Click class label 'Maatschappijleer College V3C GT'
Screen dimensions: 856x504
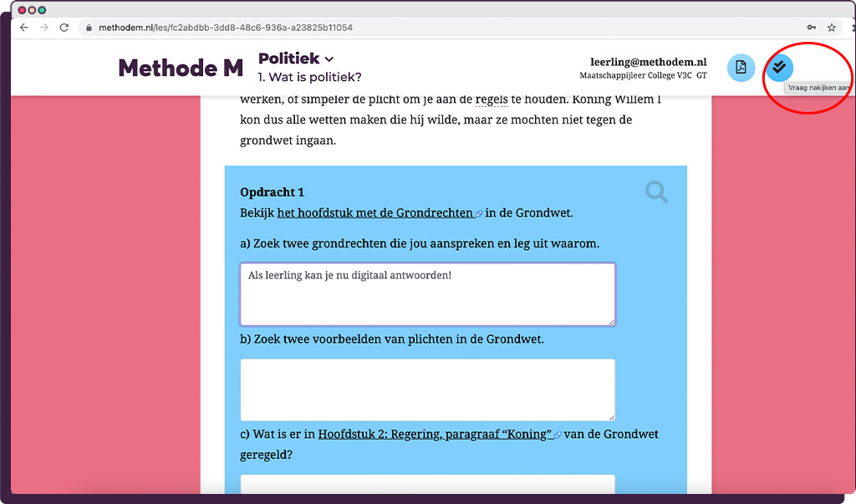pos(643,75)
